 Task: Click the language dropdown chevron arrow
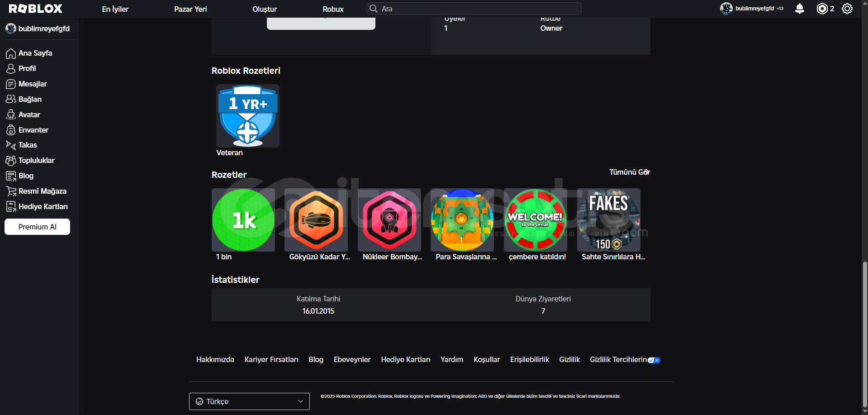click(300, 401)
